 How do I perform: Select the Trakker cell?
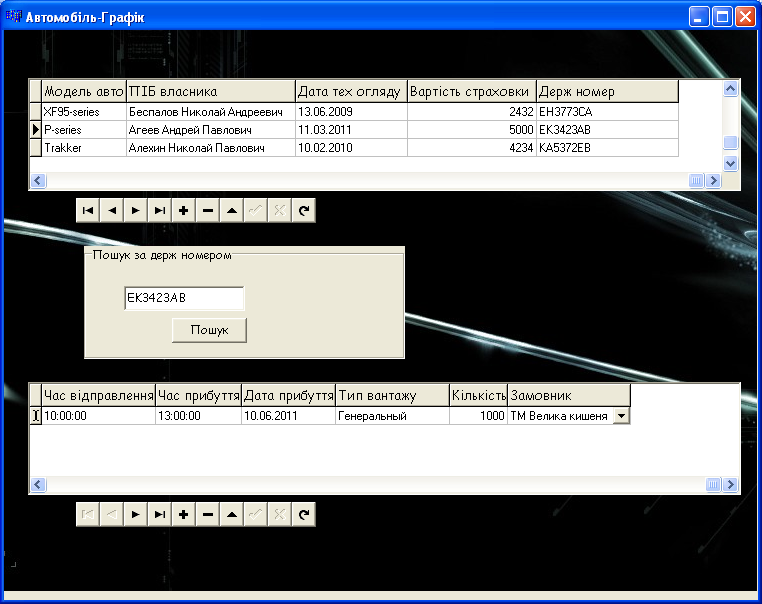point(84,148)
